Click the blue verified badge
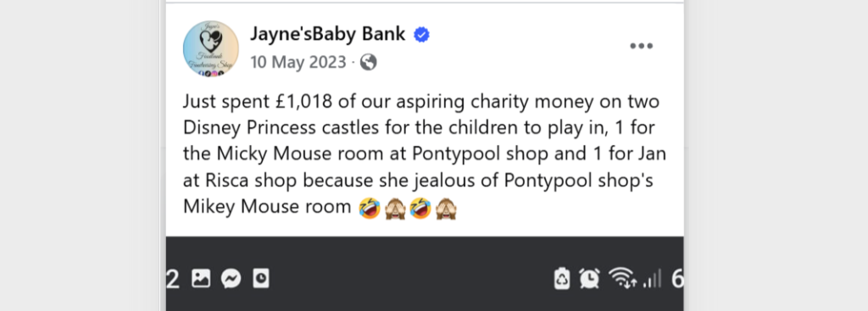The height and width of the screenshot is (311, 868). pyautogui.click(x=422, y=35)
